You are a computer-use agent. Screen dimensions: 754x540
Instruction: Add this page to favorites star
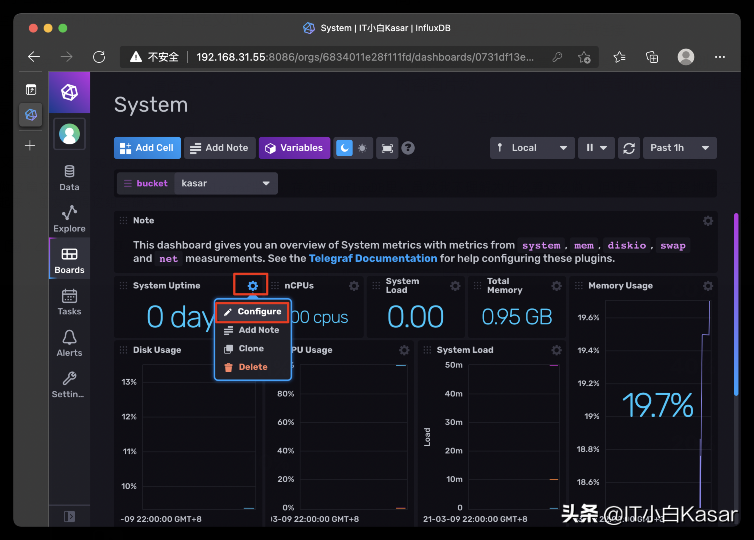[584, 57]
